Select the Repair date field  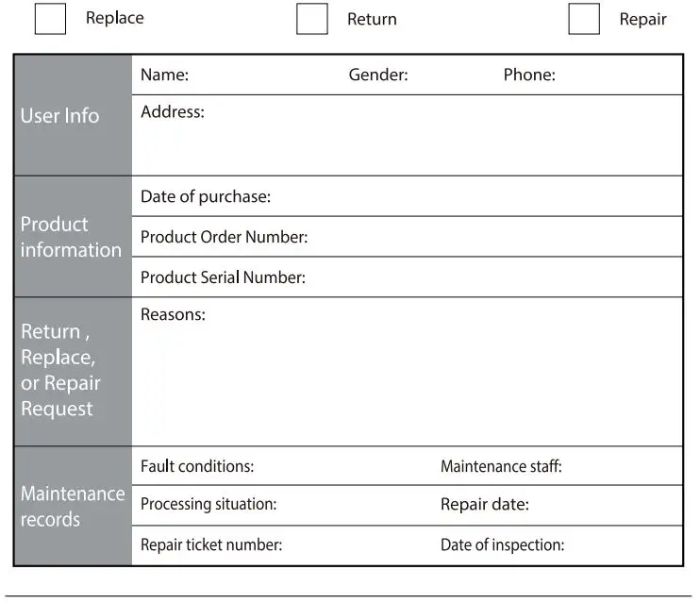pos(604,505)
